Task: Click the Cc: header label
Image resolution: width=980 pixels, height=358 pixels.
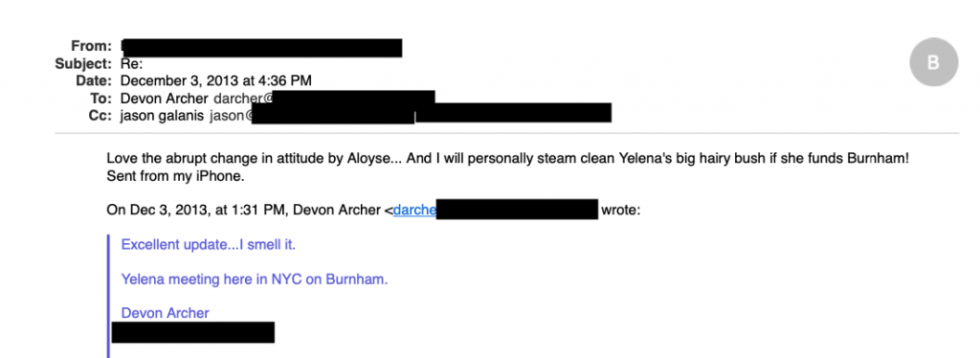Action: tap(100, 115)
